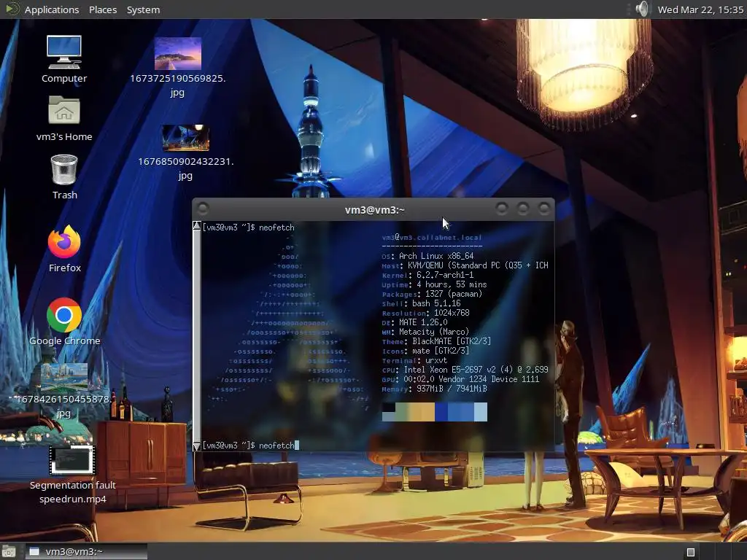This screenshot has width=747, height=560.
Task: Click the light blue neofetch color block
Action: [x=481, y=412]
